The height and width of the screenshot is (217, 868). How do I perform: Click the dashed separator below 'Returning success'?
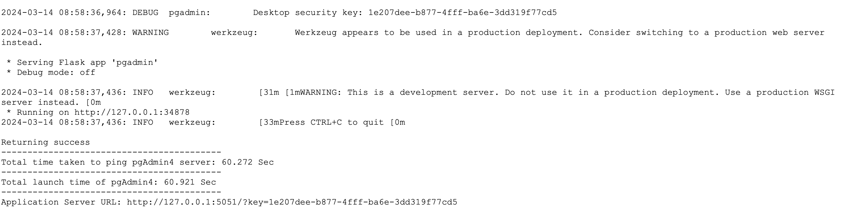coord(111,153)
